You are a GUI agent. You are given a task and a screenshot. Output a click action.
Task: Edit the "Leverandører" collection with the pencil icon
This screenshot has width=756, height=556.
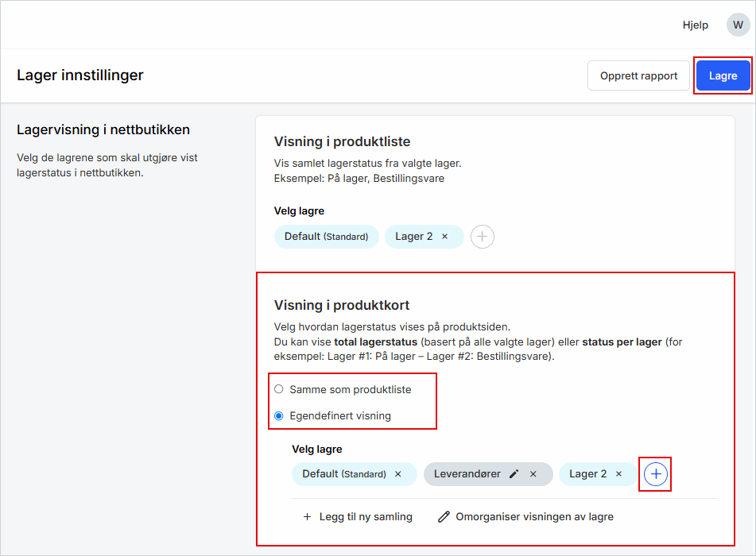(512, 473)
